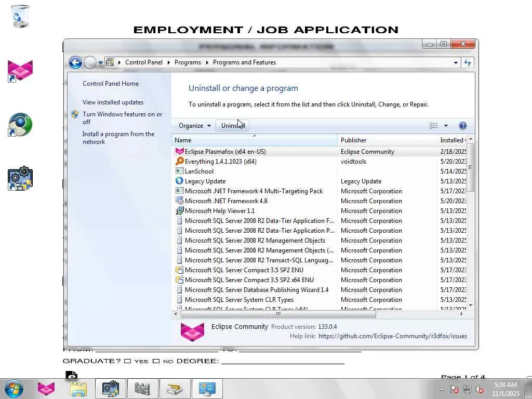532x399 pixels.
Task: Click the brick wall firewall taskbar icon
Action: (x=142, y=389)
